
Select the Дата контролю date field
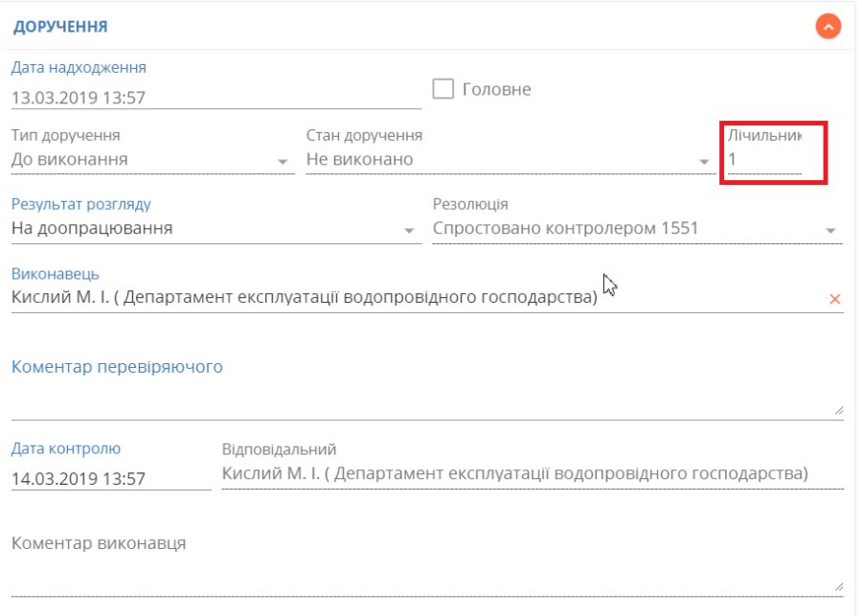[109, 478]
